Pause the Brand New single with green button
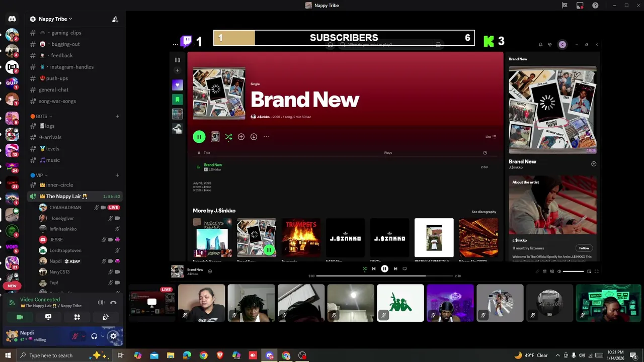This screenshot has height=362, width=644. [199, 137]
